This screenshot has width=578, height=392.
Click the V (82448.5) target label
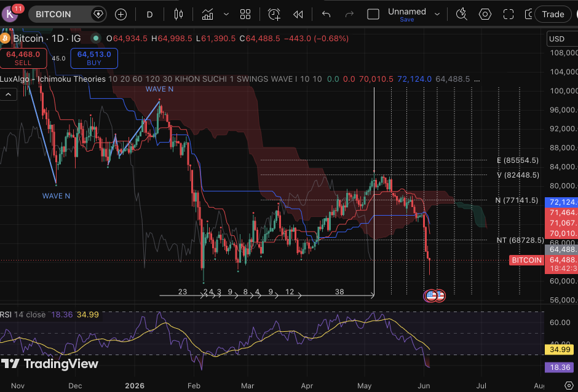[x=518, y=175]
